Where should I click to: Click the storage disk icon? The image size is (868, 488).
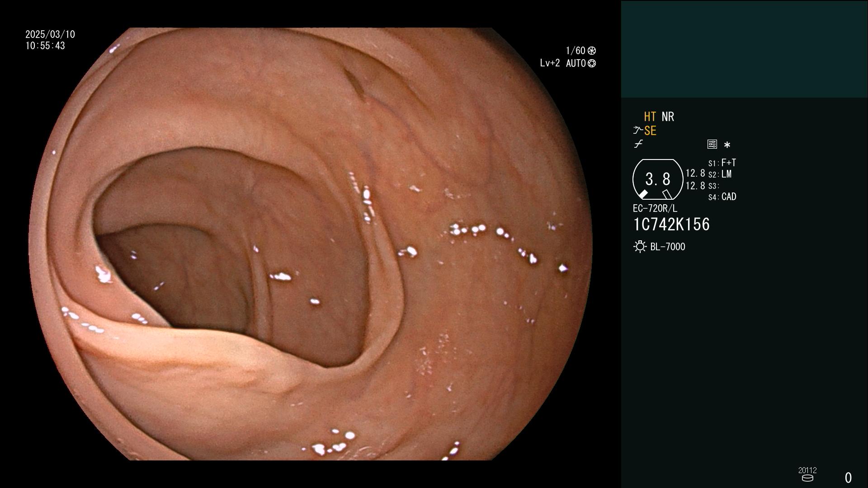[x=807, y=478]
